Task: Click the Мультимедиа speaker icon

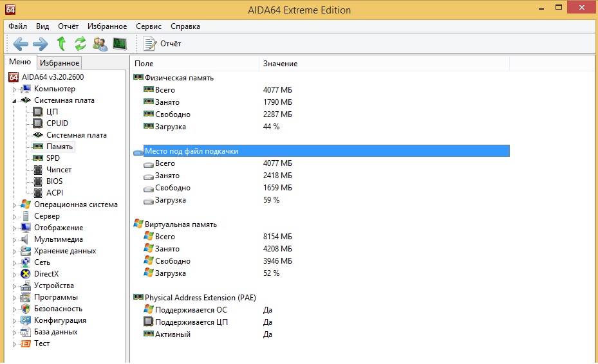Action: 25,239
